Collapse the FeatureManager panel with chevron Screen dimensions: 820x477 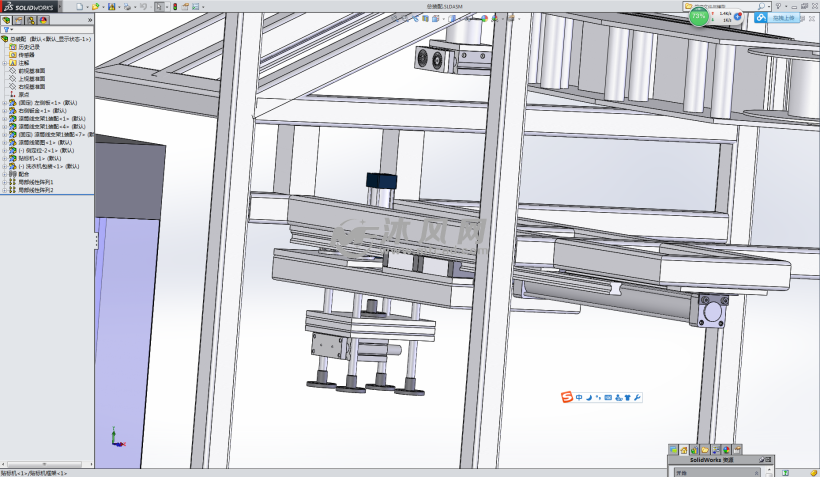click(88, 20)
